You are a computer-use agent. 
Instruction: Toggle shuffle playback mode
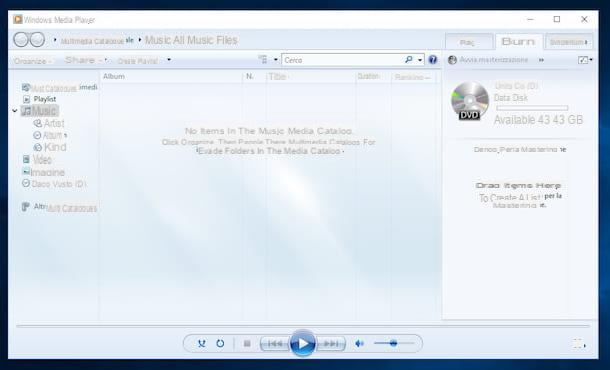202,344
